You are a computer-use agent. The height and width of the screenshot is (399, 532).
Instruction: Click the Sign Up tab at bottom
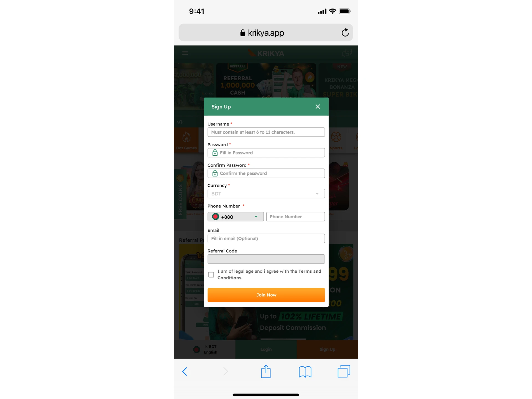[327, 349]
